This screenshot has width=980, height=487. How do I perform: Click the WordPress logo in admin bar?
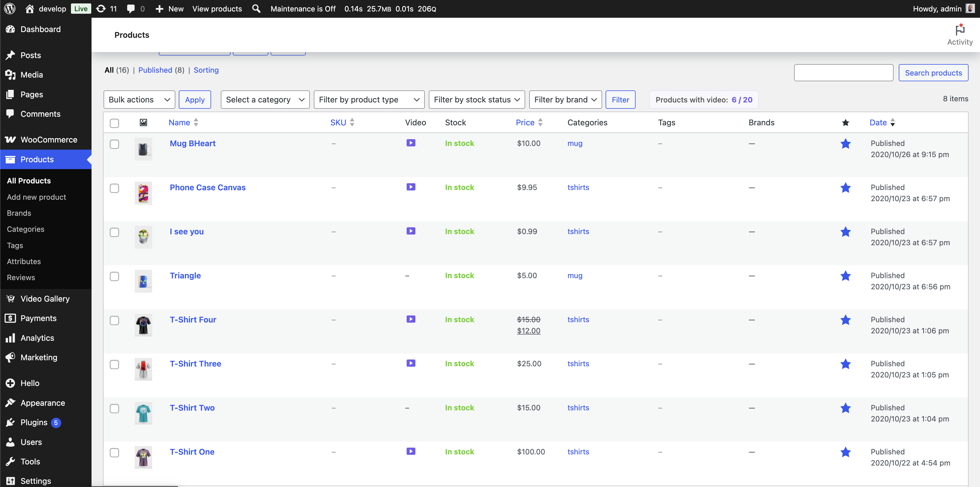tap(10, 8)
